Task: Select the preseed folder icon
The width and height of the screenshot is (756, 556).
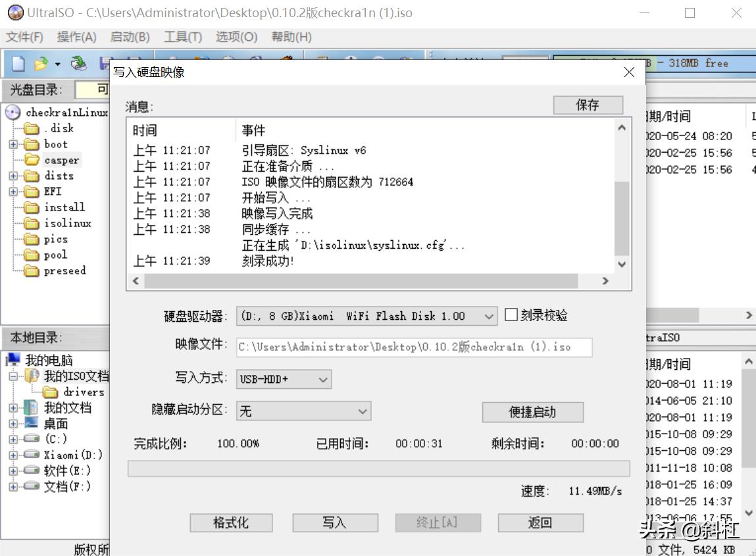Action: pos(32,270)
